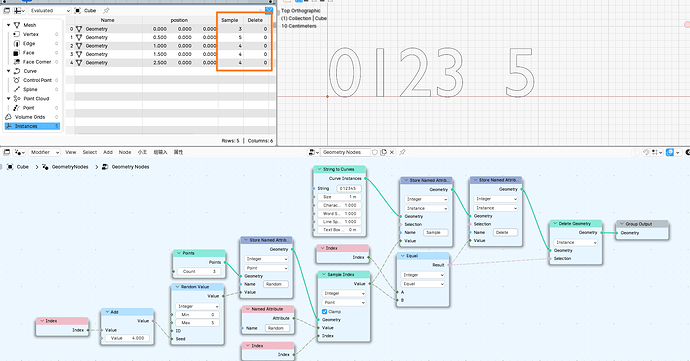The width and height of the screenshot is (690, 361).
Task: Open the View menu in node editor
Action: [x=71, y=152]
